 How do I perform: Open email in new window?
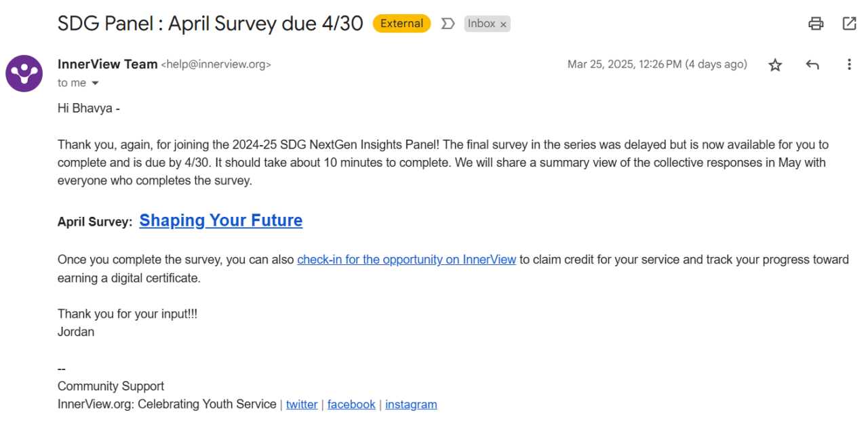(x=849, y=24)
